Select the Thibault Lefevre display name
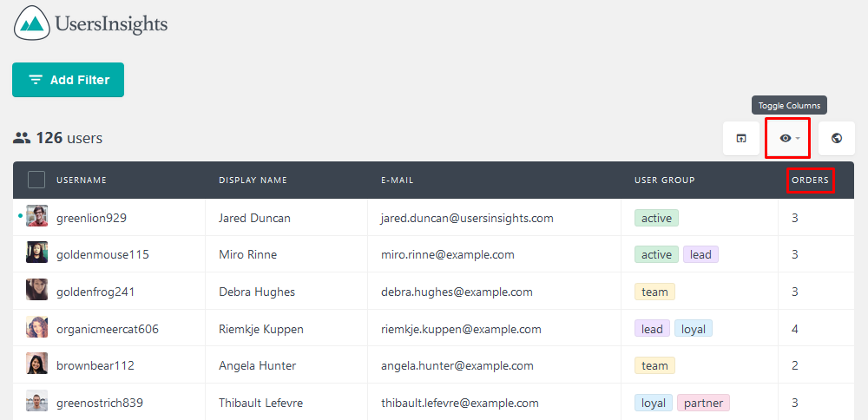The height and width of the screenshot is (420, 868). 260,403
